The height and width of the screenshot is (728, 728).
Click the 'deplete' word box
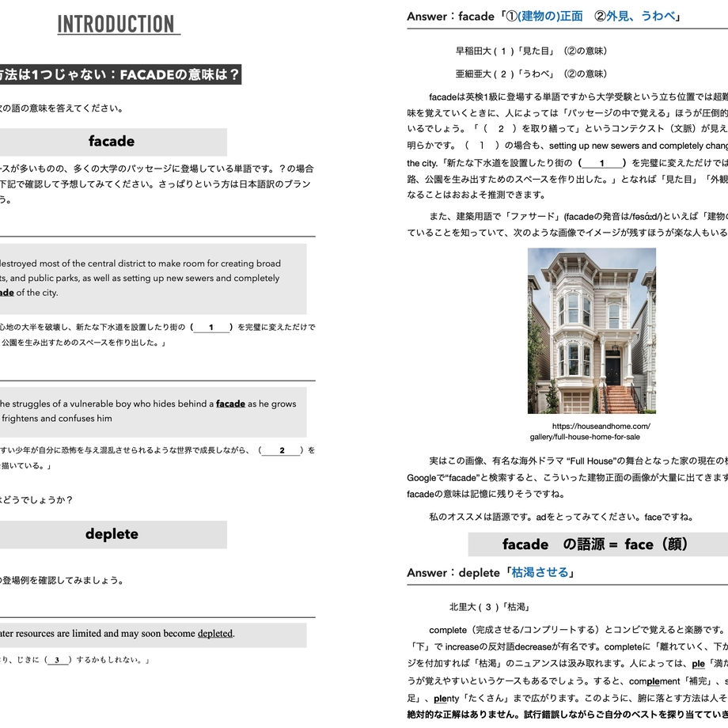(112, 534)
